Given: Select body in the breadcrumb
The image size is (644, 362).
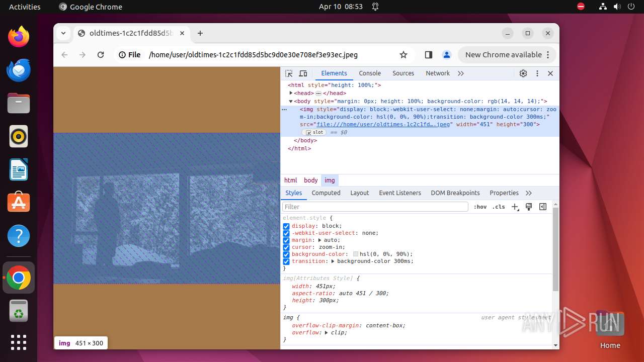Looking at the screenshot, I should [311, 180].
